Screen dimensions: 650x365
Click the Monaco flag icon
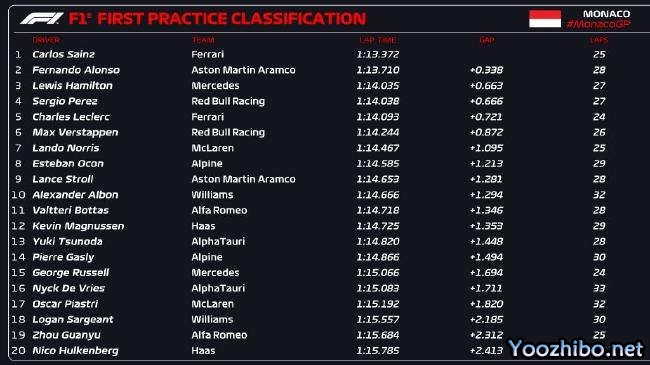[545, 19]
